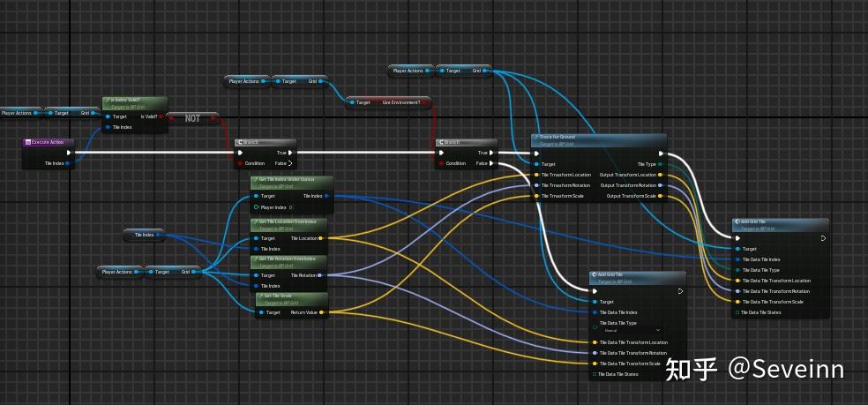Click True exec pin on Use Environment? Branch
The width and height of the screenshot is (868, 405).
coord(491,153)
